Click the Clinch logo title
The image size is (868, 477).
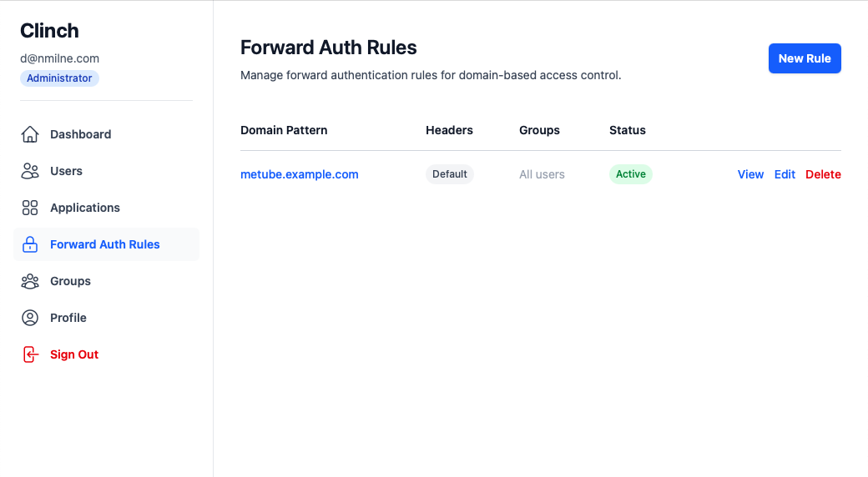(x=49, y=31)
